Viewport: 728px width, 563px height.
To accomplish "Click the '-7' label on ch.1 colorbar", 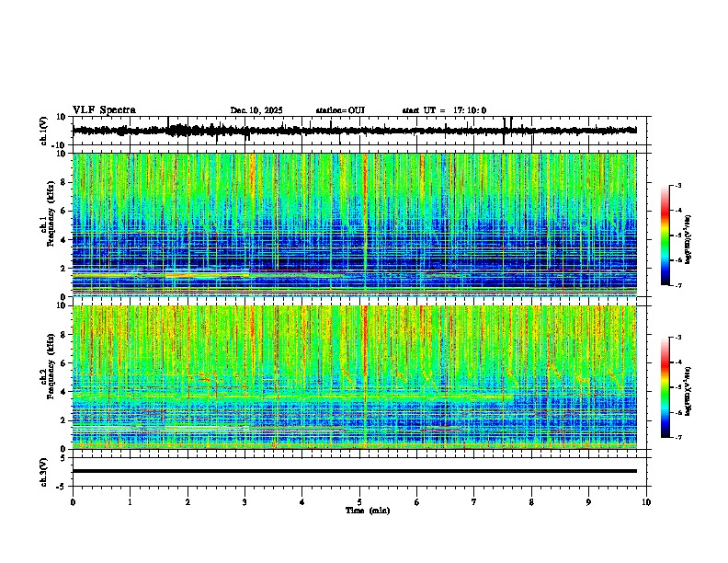I will point(678,285).
